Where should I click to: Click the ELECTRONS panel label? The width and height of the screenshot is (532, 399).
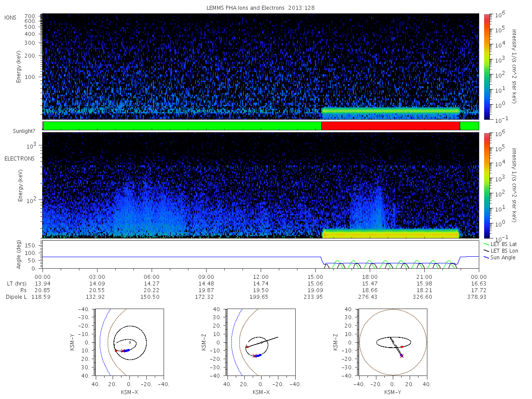[x=20, y=159]
